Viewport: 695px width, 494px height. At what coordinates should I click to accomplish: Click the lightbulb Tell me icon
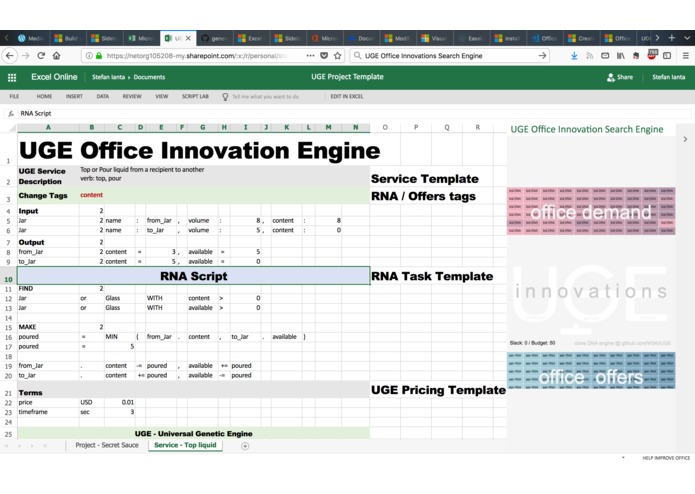tap(225, 97)
